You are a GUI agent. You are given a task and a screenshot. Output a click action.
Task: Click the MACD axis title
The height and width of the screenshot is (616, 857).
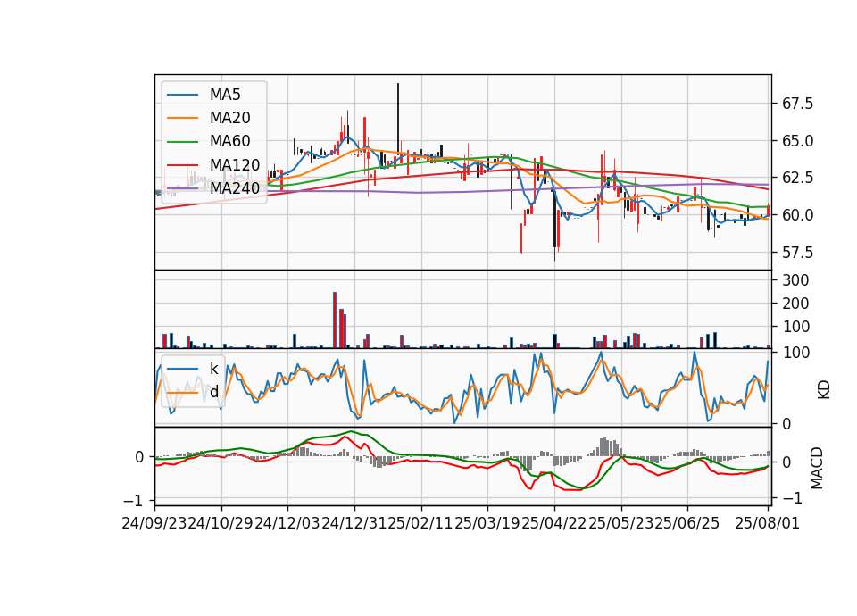[817, 468]
